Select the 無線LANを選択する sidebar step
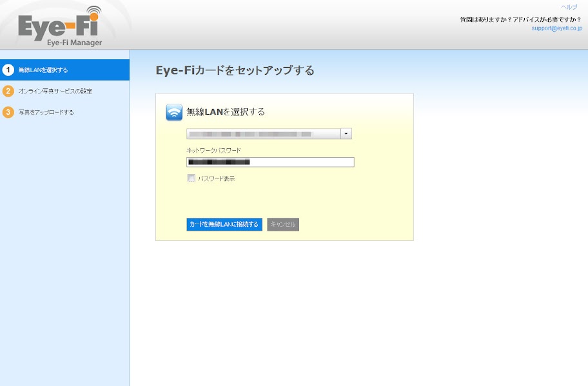Viewport: 588px width, 386px height. click(x=43, y=70)
